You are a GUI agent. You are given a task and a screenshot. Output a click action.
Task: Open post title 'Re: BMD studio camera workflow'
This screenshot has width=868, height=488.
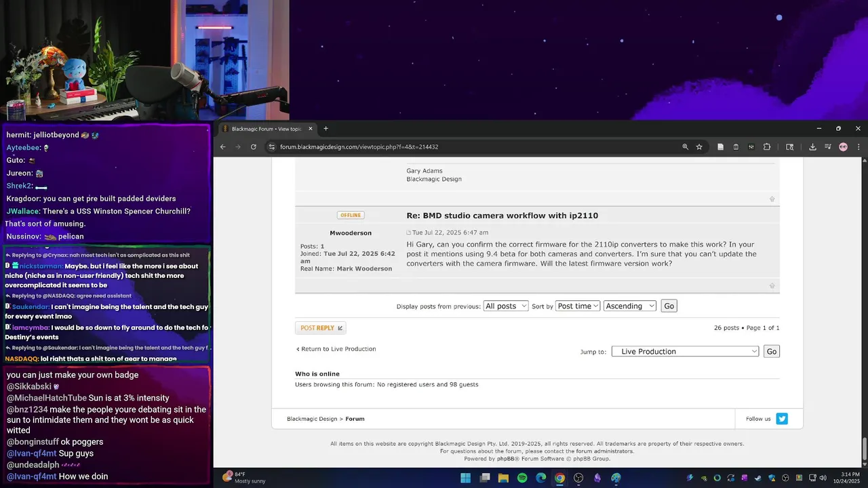502,216
